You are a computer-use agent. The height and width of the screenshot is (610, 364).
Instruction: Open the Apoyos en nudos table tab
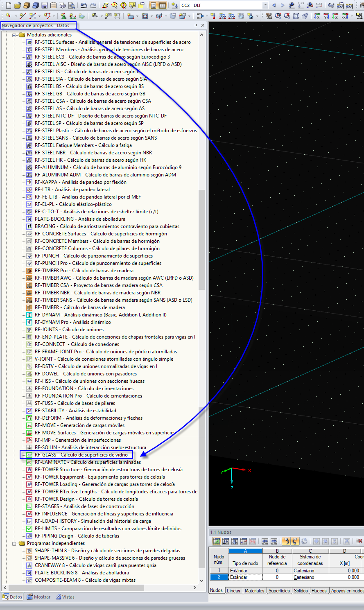[347, 591]
